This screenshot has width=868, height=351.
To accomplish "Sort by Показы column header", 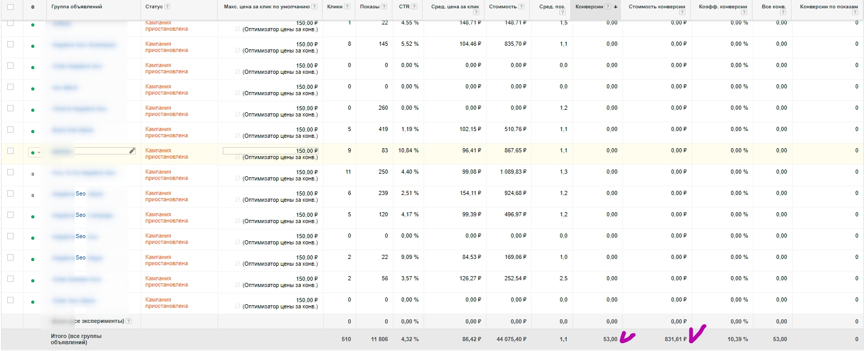I will tap(369, 7).
